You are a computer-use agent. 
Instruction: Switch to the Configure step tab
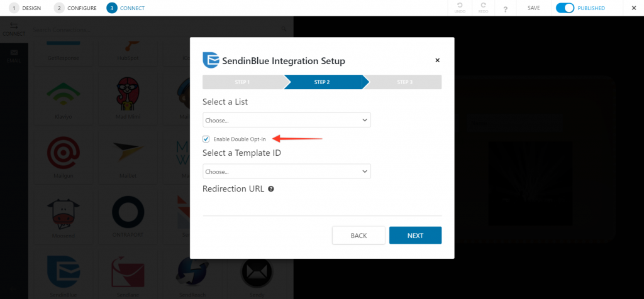[75, 8]
